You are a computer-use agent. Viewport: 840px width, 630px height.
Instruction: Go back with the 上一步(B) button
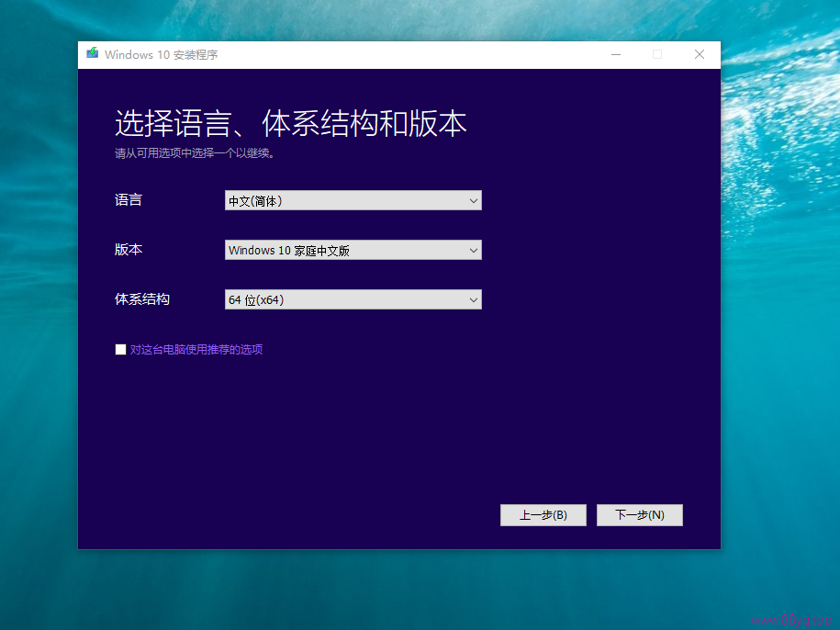point(543,515)
